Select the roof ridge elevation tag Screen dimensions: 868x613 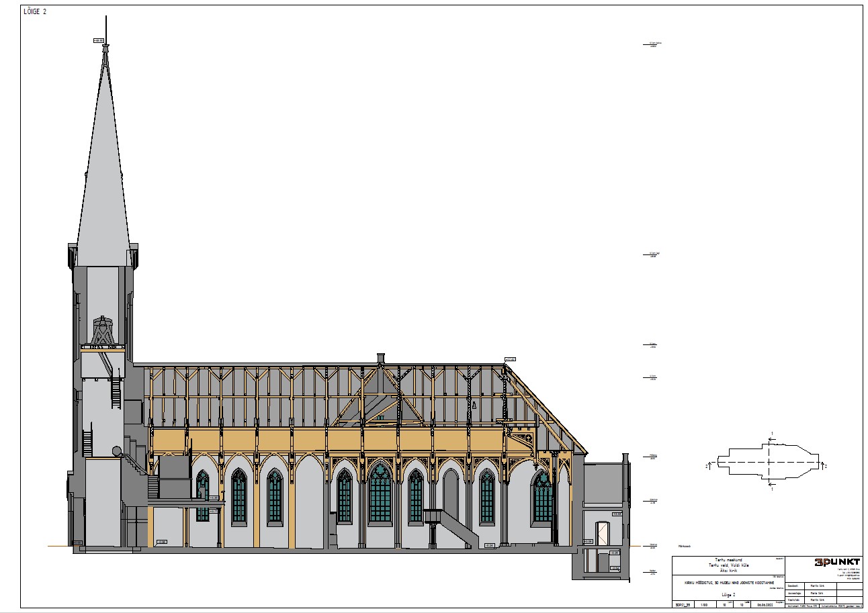pos(509,359)
